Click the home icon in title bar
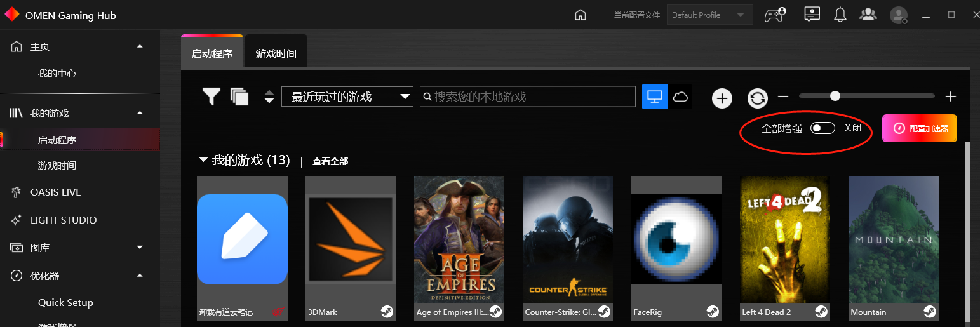This screenshot has width=980, height=327. (580, 15)
